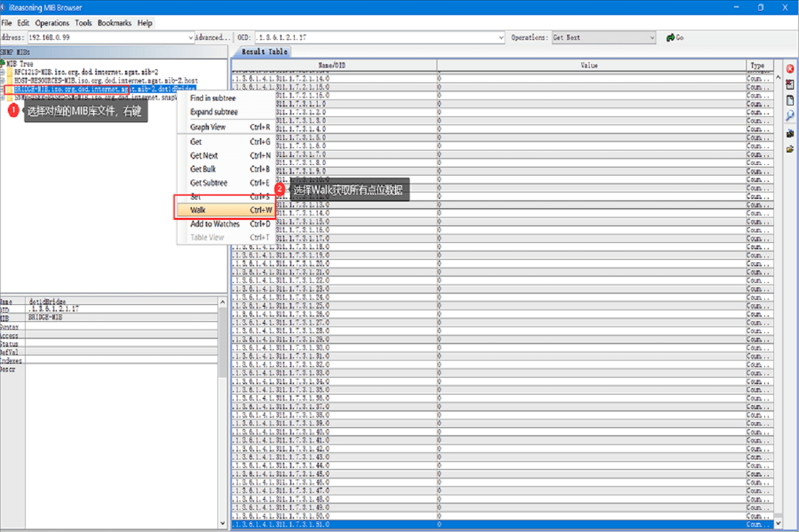Switch to the Result Table tab

click(x=264, y=52)
